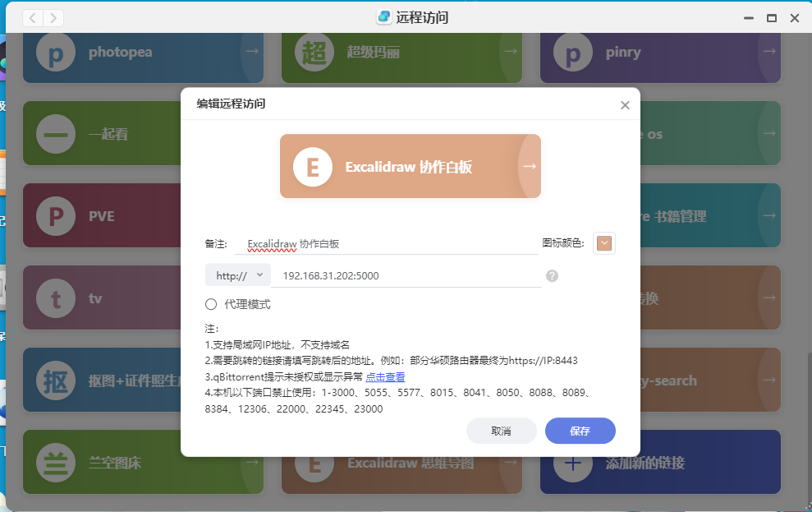Enable the 代理模式 radio option
This screenshot has width=812, height=512.
[x=211, y=304]
